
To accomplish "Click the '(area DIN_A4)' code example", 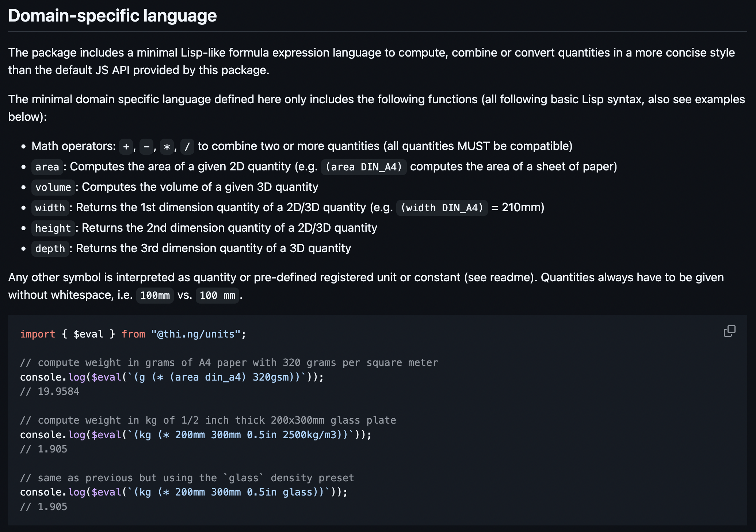I will 364,167.
